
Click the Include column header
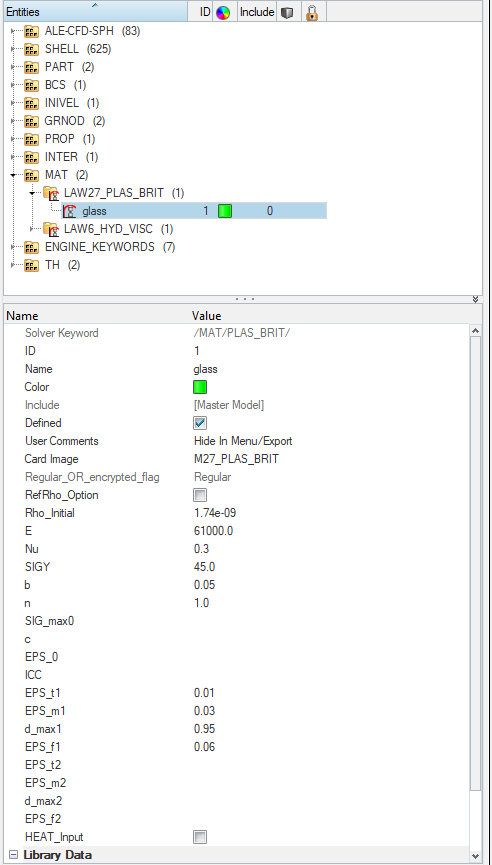(257, 12)
